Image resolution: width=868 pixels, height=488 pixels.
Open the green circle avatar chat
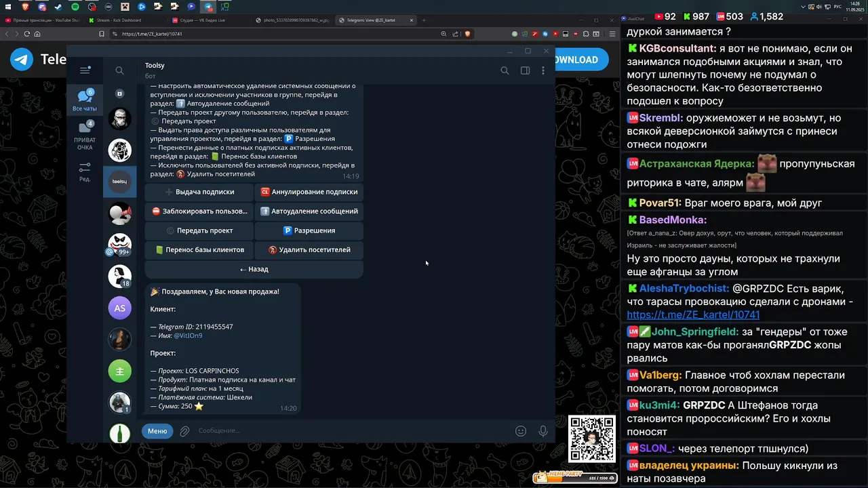120,371
